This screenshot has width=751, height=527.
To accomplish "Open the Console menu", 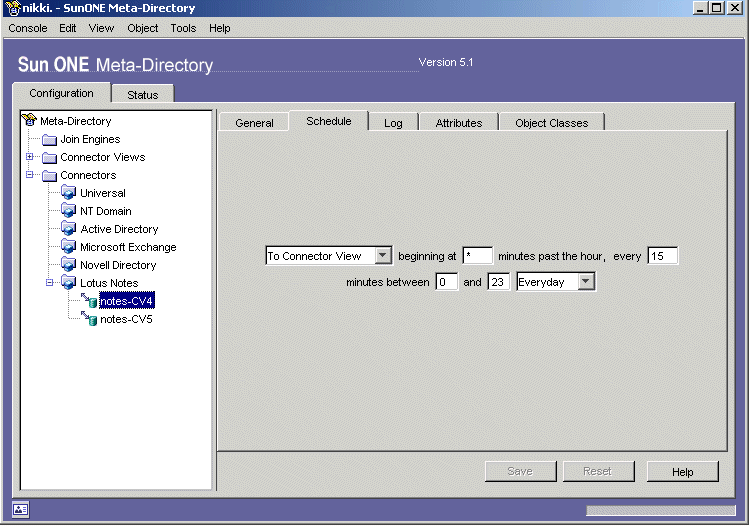I will (x=28, y=28).
